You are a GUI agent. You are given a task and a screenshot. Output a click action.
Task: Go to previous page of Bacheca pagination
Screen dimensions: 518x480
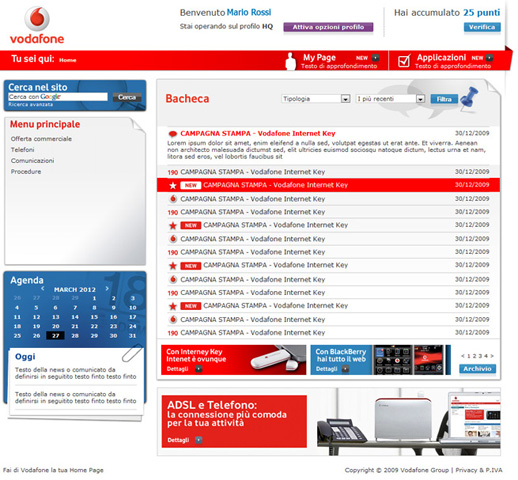pos(463,356)
